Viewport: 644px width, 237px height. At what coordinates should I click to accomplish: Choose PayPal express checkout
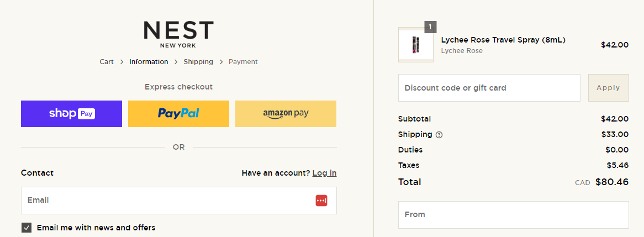click(x=178, y=114)
